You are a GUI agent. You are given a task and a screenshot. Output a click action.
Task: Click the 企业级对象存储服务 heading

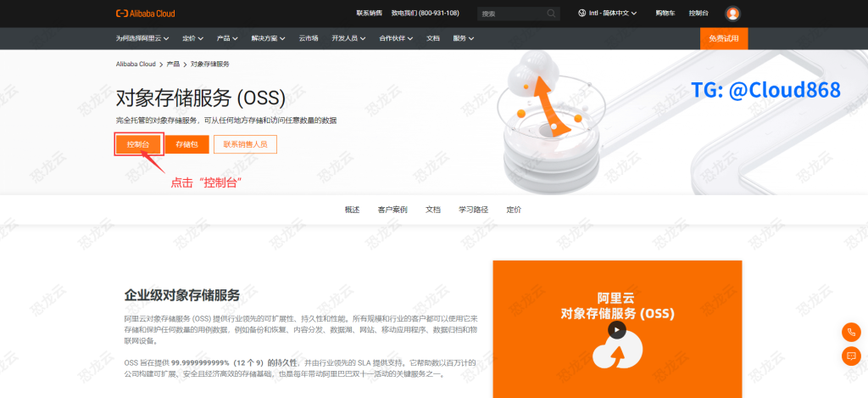(182, 295)
